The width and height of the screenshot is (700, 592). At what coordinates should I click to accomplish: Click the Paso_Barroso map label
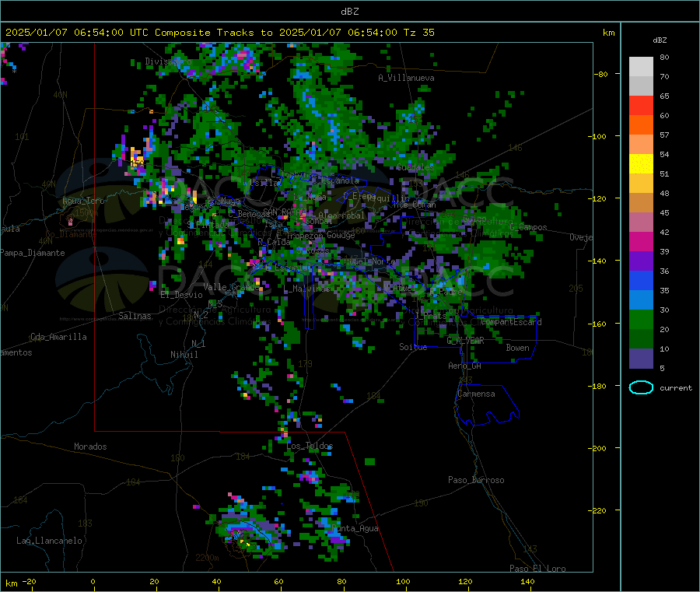476,480
